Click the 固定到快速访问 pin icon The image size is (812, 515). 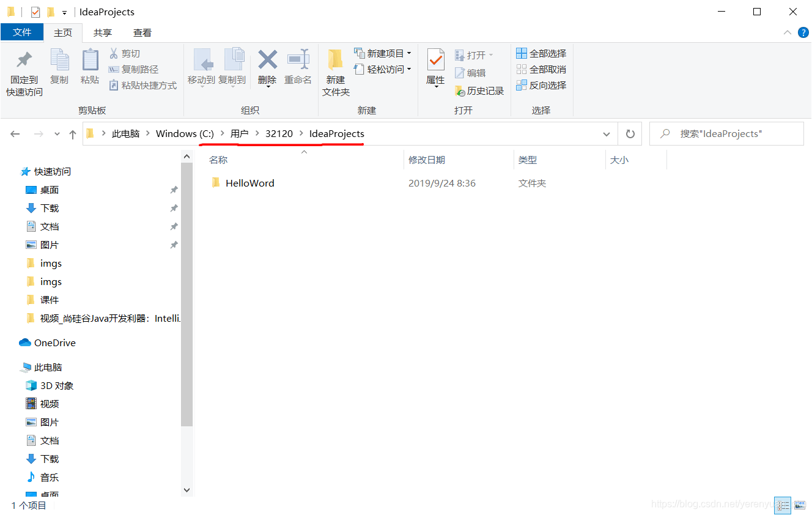pos(24,60)
